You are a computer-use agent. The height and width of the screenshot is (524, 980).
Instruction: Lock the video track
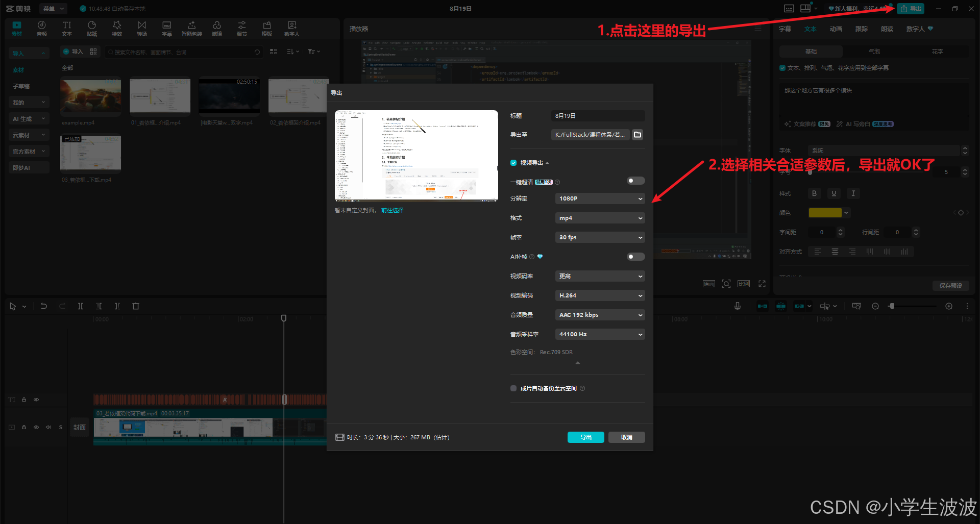point(24,427)
